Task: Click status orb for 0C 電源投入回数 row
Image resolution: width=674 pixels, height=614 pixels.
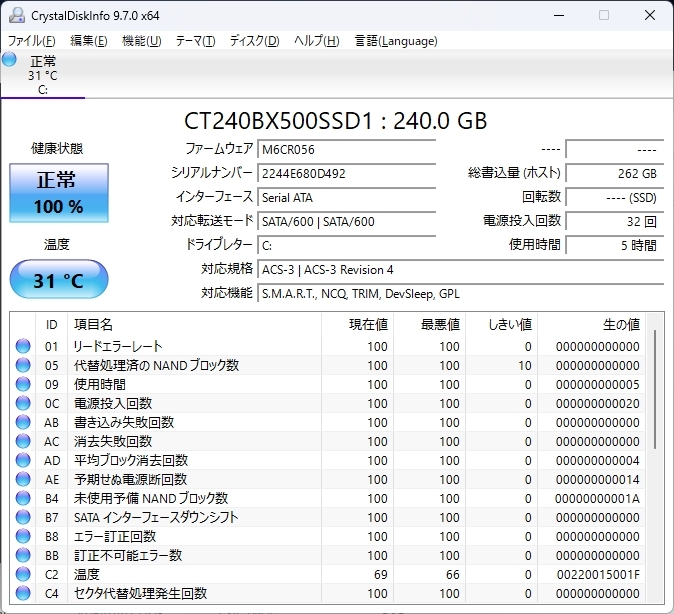Action: pyautogui.click(x=23, y=403)
